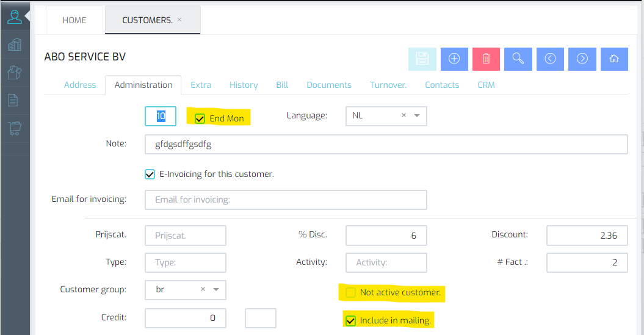This screenshot has height=335, width=644.
Task: Click the Note input field
Action: [x=386, y=145]
